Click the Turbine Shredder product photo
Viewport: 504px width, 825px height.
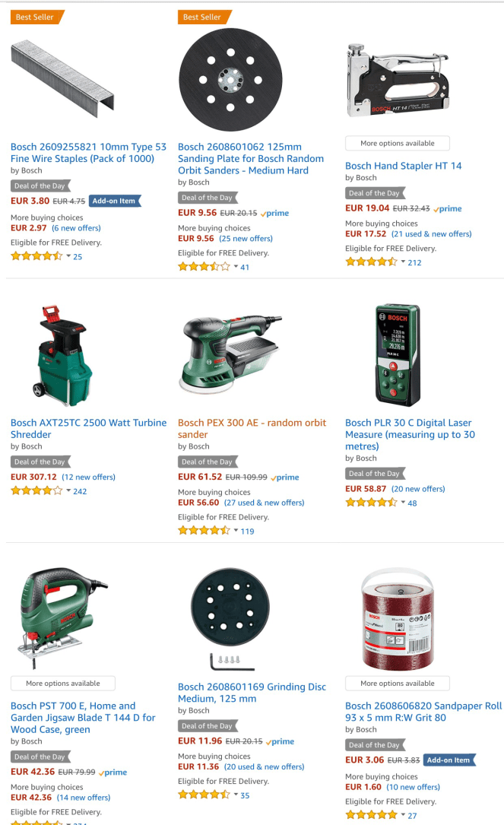[63, 356]
